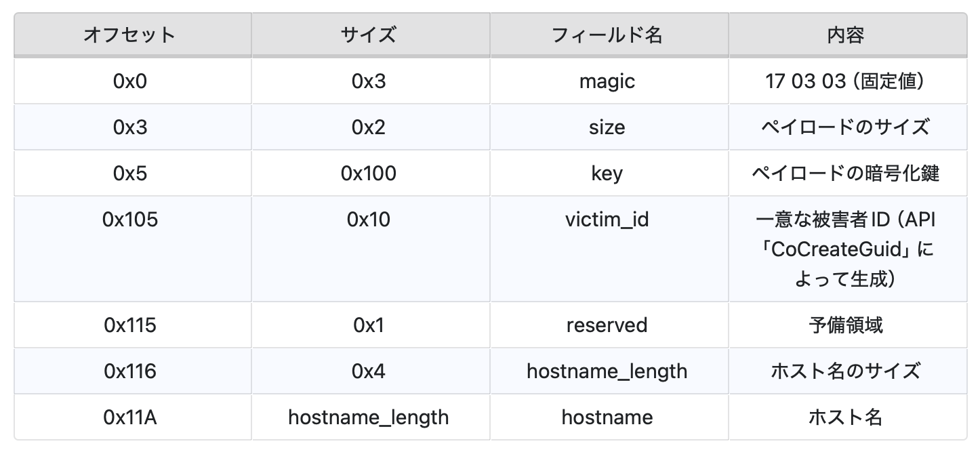Select the ペイロードのサイズ description cell
This screenshot has height=450, width=980.
846,127
